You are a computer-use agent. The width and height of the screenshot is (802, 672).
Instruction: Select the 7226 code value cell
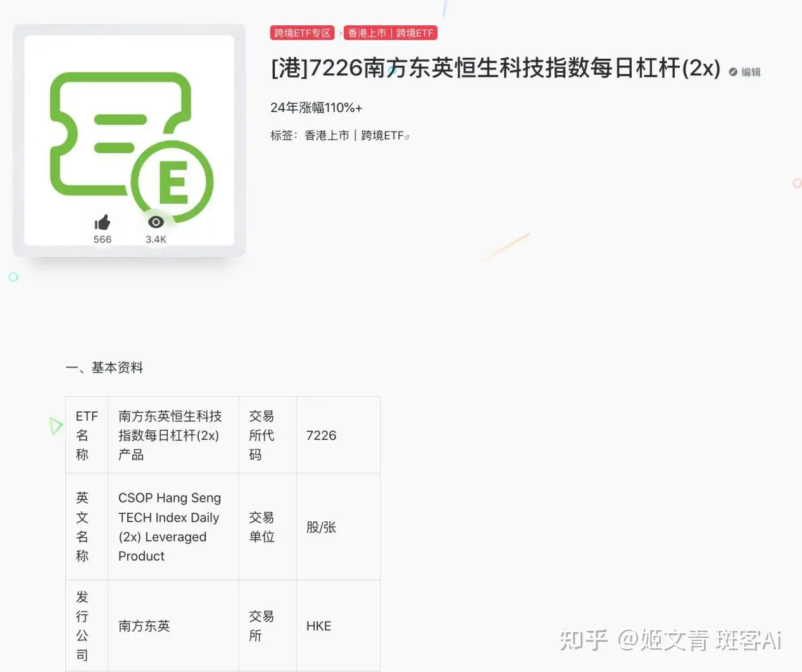[338, 435]
